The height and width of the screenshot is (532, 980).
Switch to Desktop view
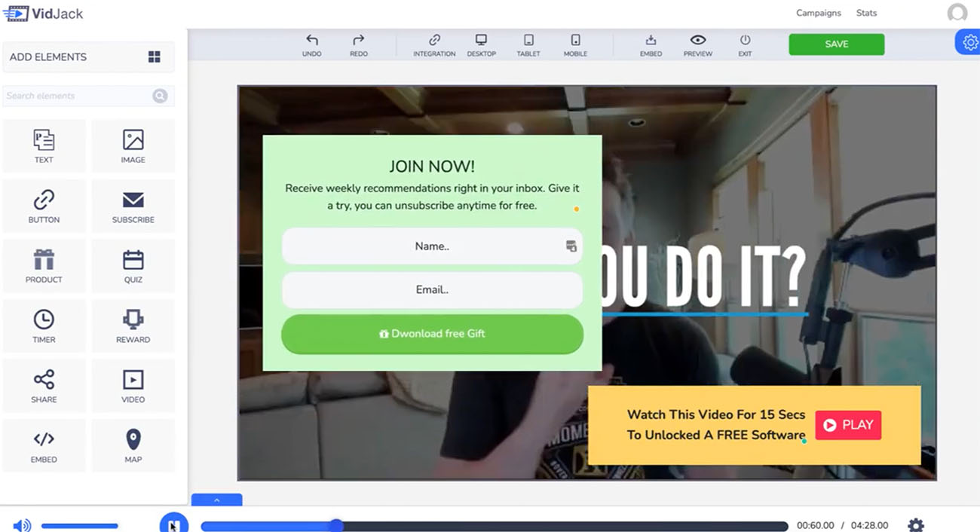481,44
